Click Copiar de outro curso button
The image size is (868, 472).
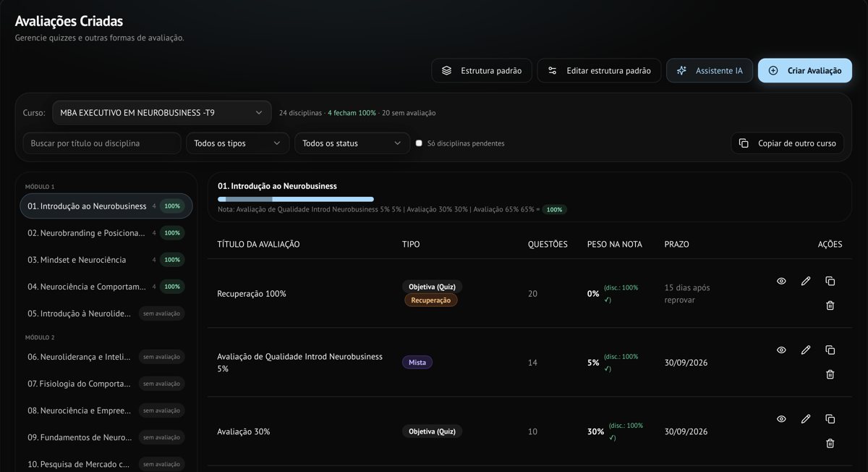pyautogui.click(x=787, y=143)
